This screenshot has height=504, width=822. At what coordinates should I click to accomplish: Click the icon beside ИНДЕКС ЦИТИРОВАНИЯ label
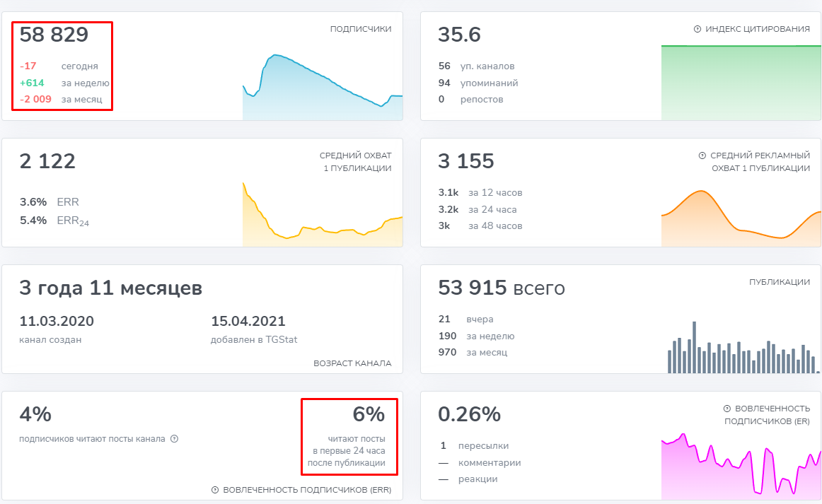pos(697,30)
